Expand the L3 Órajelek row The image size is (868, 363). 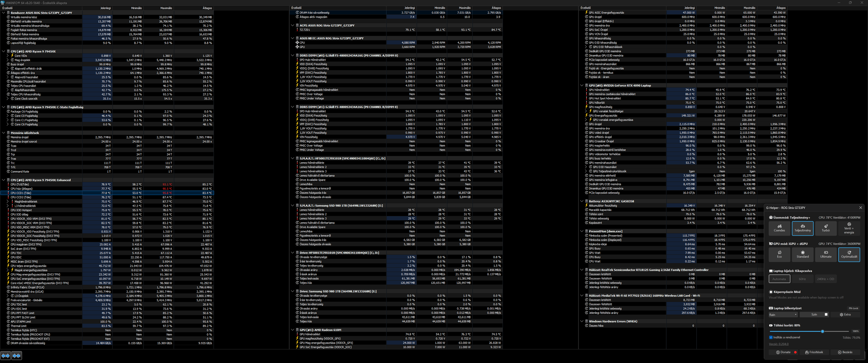pos(8,296)
